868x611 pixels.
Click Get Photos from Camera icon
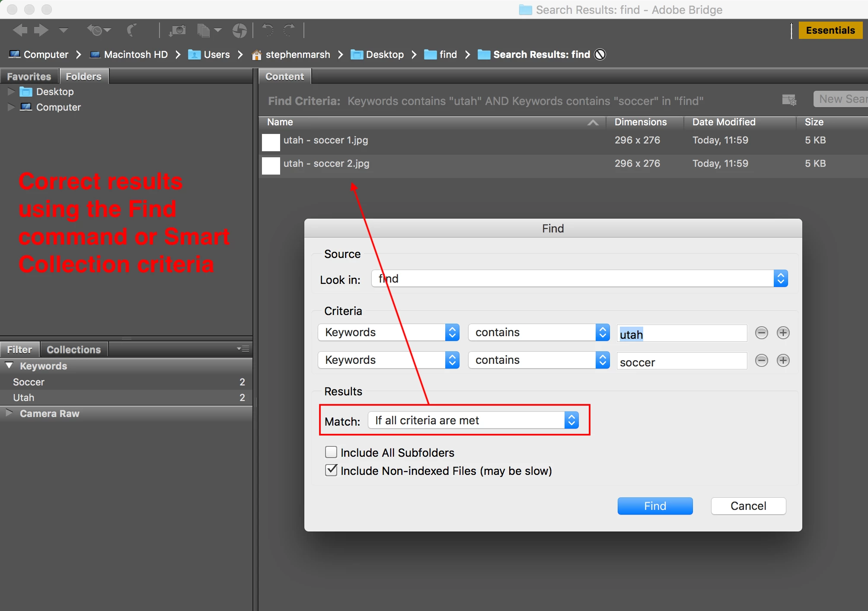pos(177,30)
